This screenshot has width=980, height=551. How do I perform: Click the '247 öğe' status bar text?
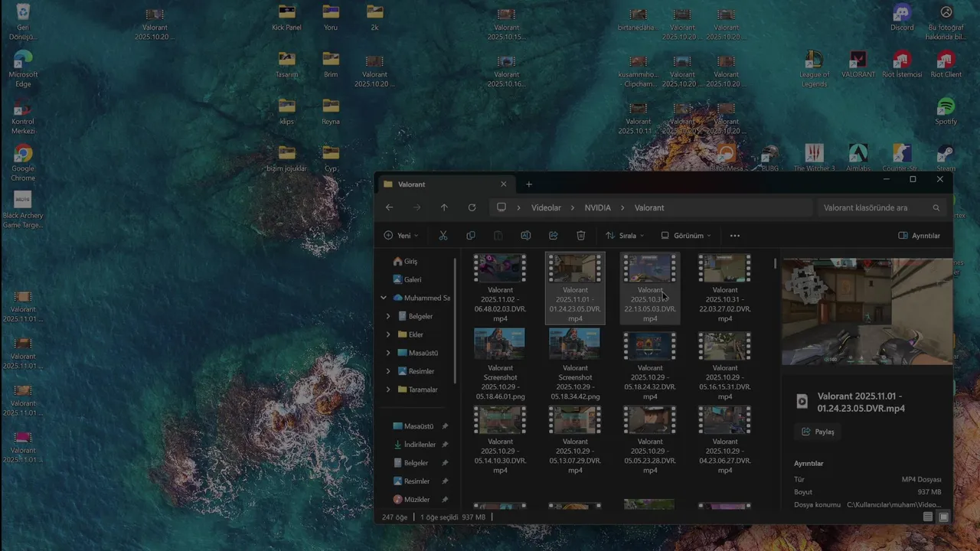tap(395, 517)
